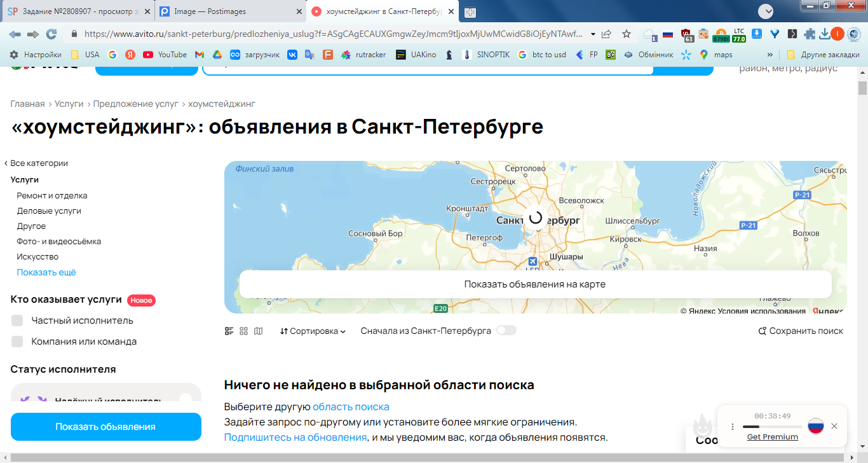Screen dimensions: 868x463
Task: Open the Gmail bookmark icon
Action: click(200, 55)
